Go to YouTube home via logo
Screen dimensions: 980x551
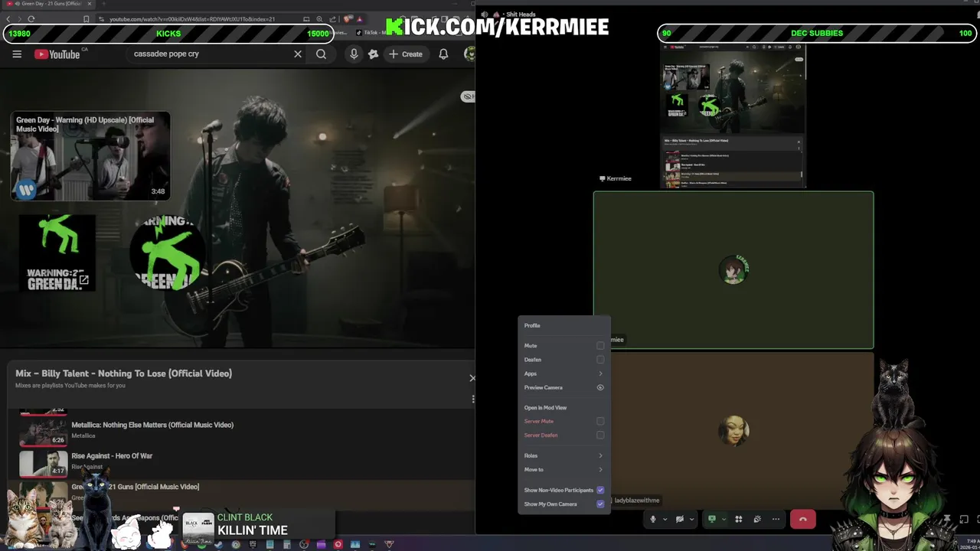[x=57, y=54]
